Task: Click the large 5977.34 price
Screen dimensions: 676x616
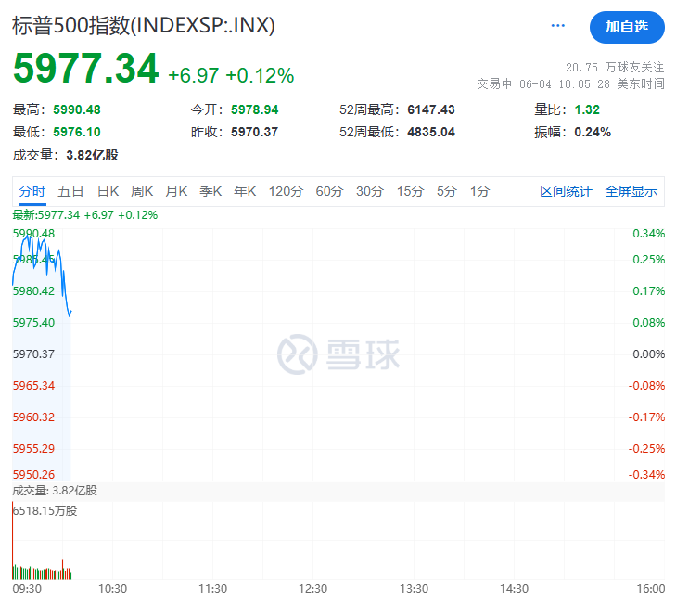Action: click(86, 68)
